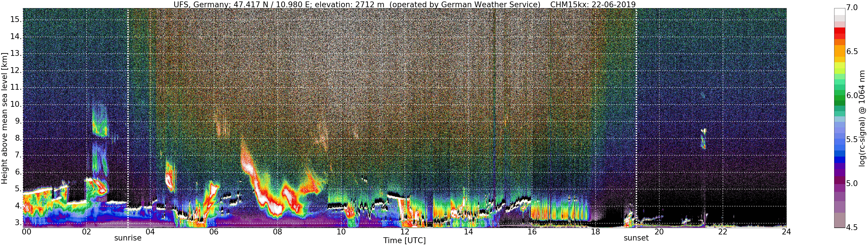Click the 4.5 value on the colorbar

pos(852,227)
